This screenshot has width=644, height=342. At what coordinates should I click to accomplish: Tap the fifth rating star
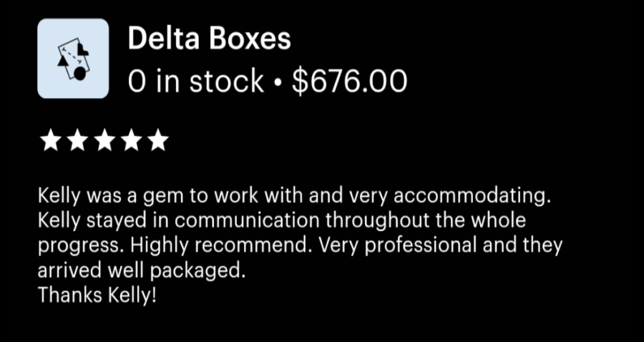[158, 140]
